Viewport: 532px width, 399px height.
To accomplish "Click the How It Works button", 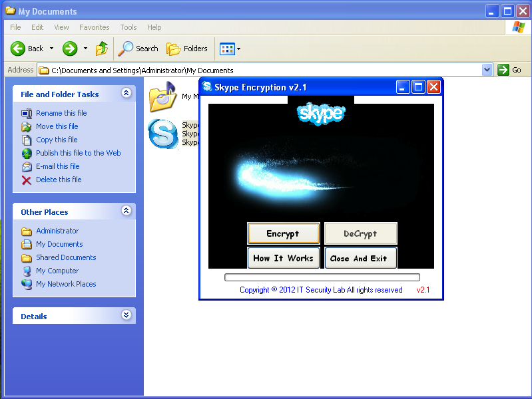I will 283,258.
